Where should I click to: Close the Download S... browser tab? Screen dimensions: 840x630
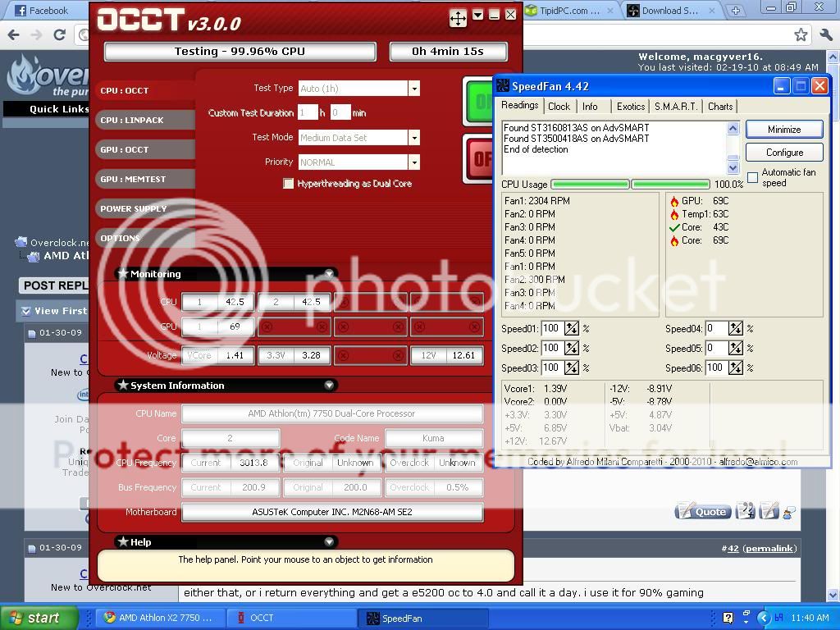(712, 11)
